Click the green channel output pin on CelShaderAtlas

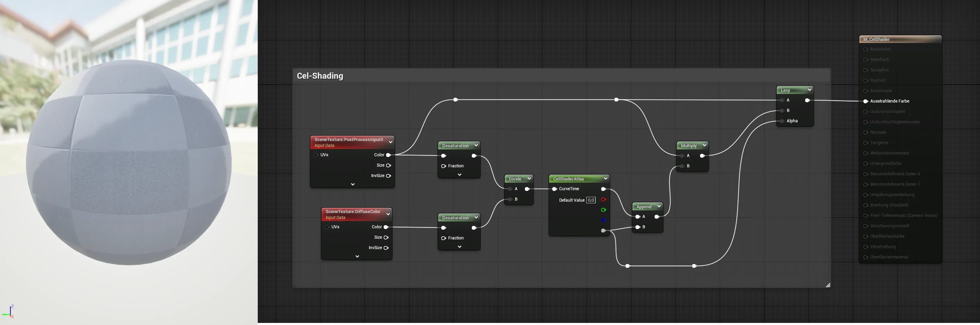(603, 210)
